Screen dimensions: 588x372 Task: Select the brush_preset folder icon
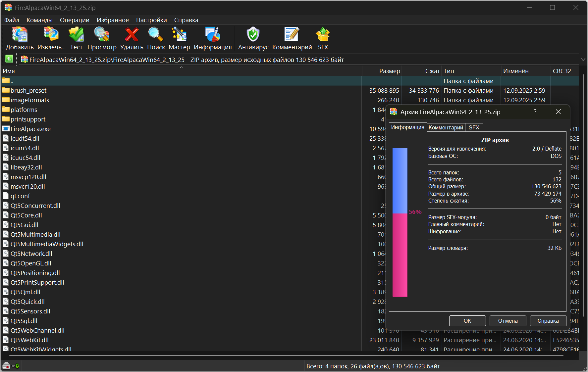click(6, 90)
